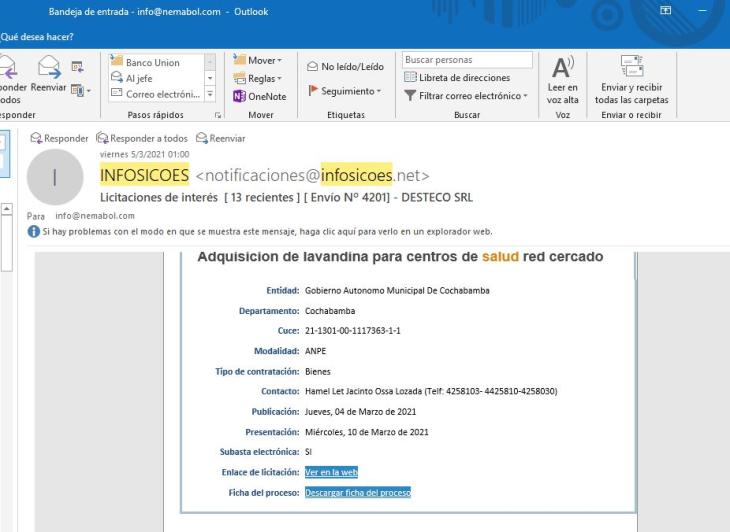The image size is (730, 532).
Task: Click recipient info@nemabol.com
Action: pos(95,216)
